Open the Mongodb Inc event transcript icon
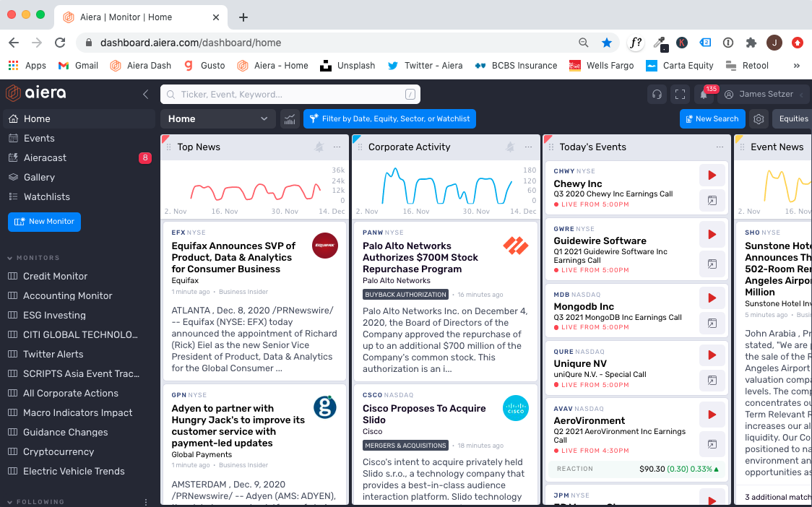This screenshot has height=507, width=812. (x=712, y=323)
